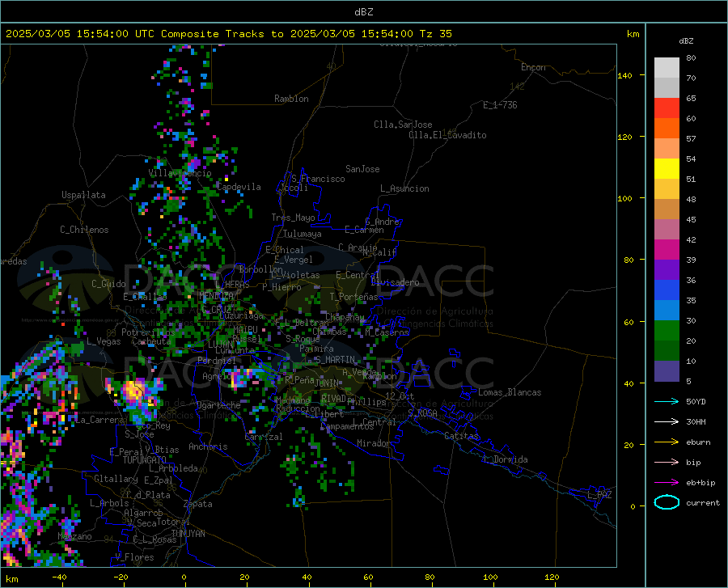Click the Ugarteche map label

point(218,405)
